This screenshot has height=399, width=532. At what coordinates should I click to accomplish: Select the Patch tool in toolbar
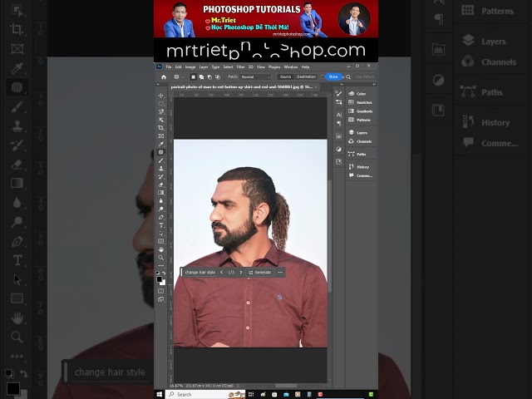click(161, 152)
